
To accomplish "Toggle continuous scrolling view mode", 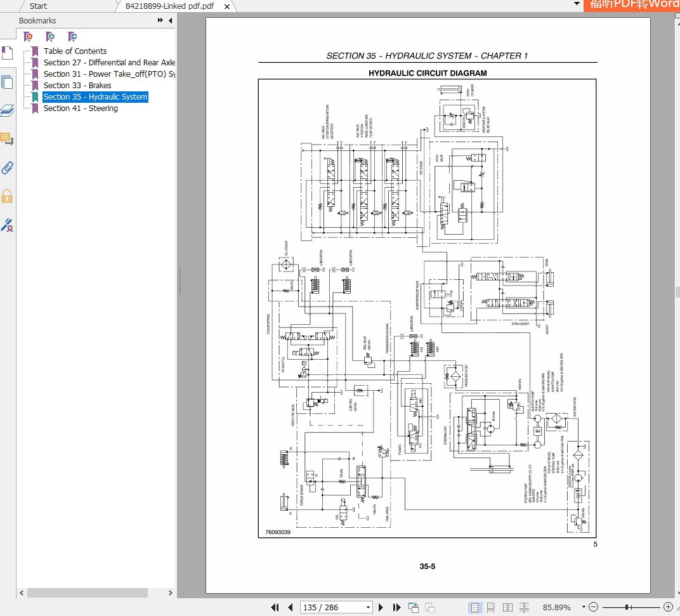I will (x=491, y=607).
